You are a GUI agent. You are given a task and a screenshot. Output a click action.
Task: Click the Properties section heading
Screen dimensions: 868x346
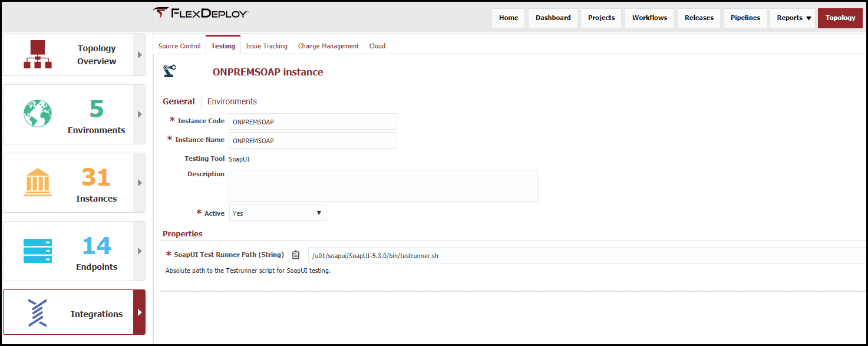pyautogui.click(x=183, y=233)
